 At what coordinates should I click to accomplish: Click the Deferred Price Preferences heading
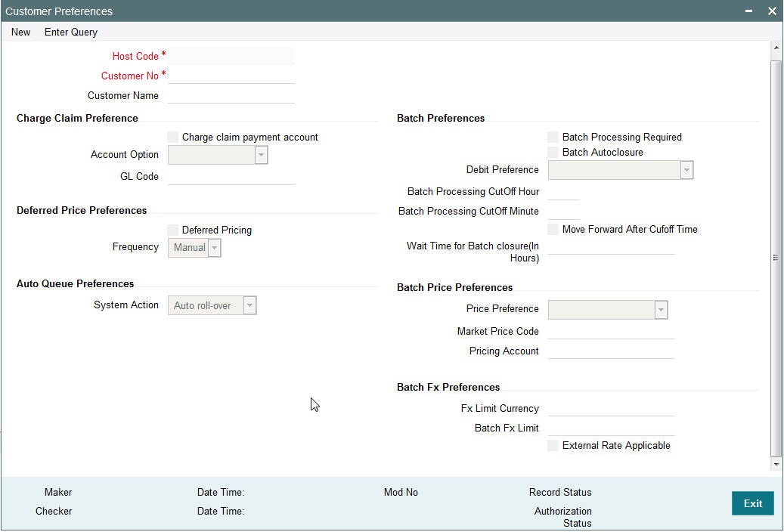[82, 211]
